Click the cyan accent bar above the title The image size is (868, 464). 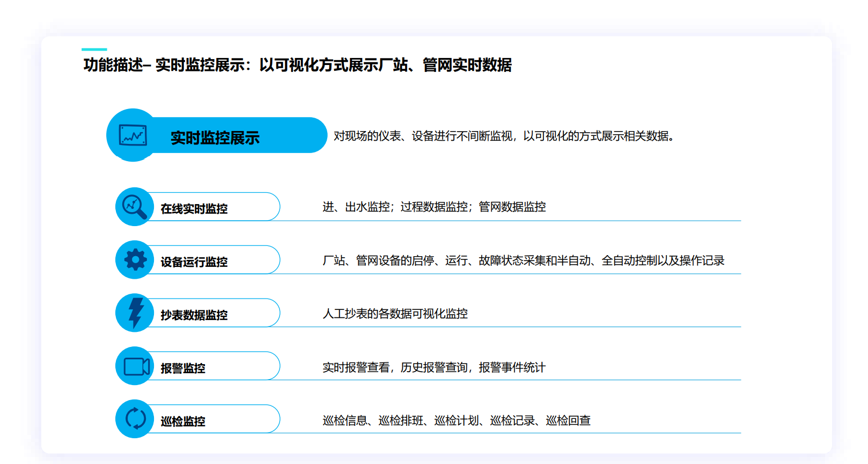click(94, 49)
